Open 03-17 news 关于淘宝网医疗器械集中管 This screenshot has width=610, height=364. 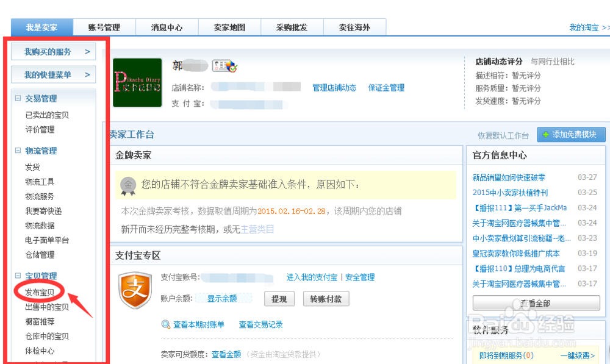click(519, 284)
